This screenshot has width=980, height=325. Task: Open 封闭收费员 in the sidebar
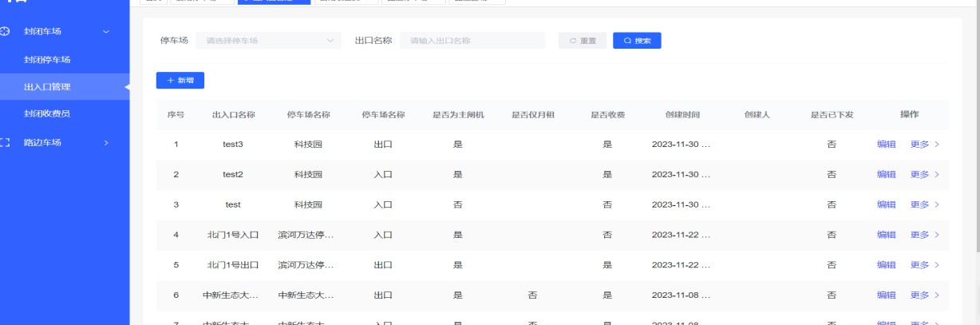47,113
